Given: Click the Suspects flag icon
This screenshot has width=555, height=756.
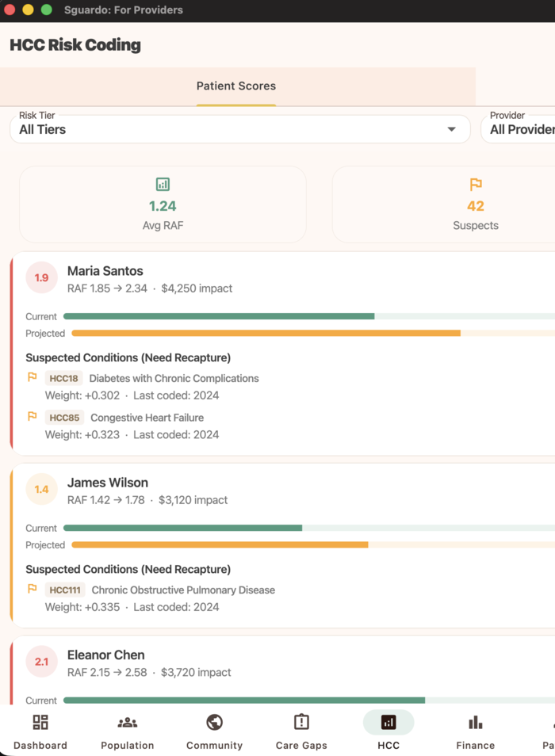Looking at the screenshot, I should [x=476, y=184].
